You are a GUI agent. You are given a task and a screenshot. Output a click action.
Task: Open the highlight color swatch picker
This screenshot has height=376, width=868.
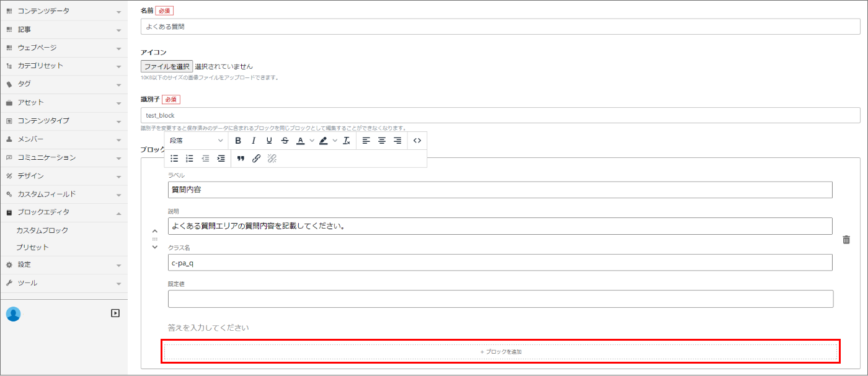pos(335,141)
